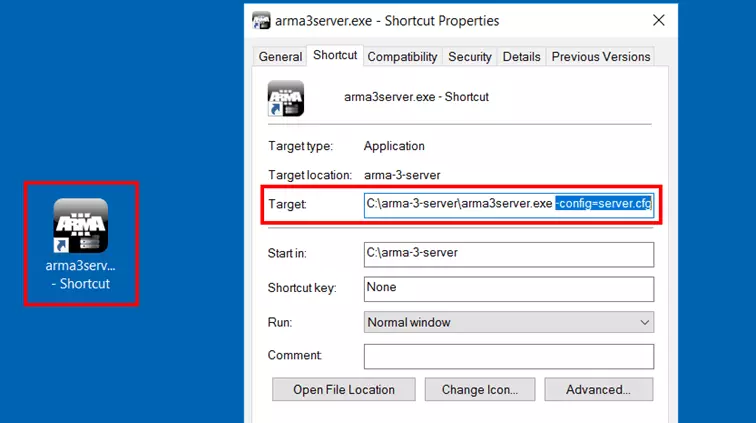
Task: Go to the Security tab
Action: (x=470, y=57)
